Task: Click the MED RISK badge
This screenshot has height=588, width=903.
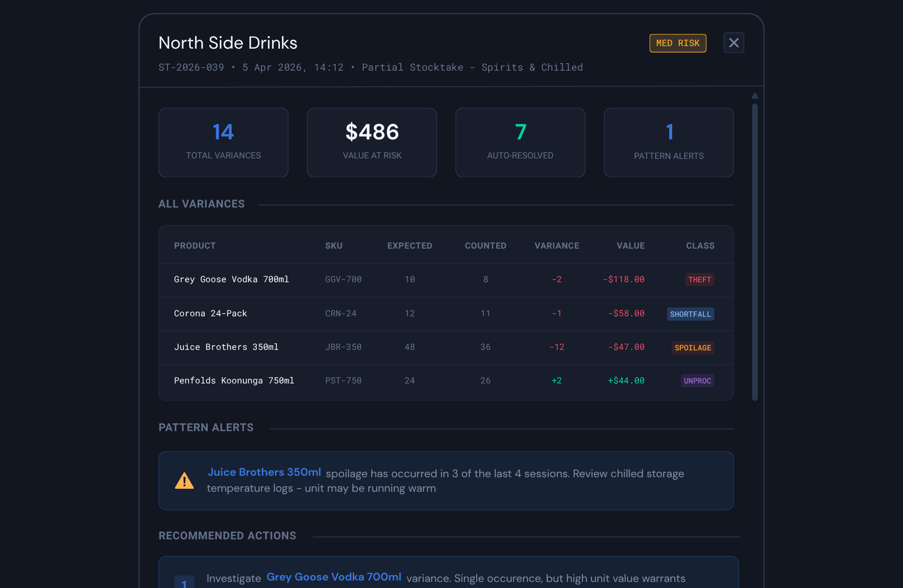Action: point(678,43)
